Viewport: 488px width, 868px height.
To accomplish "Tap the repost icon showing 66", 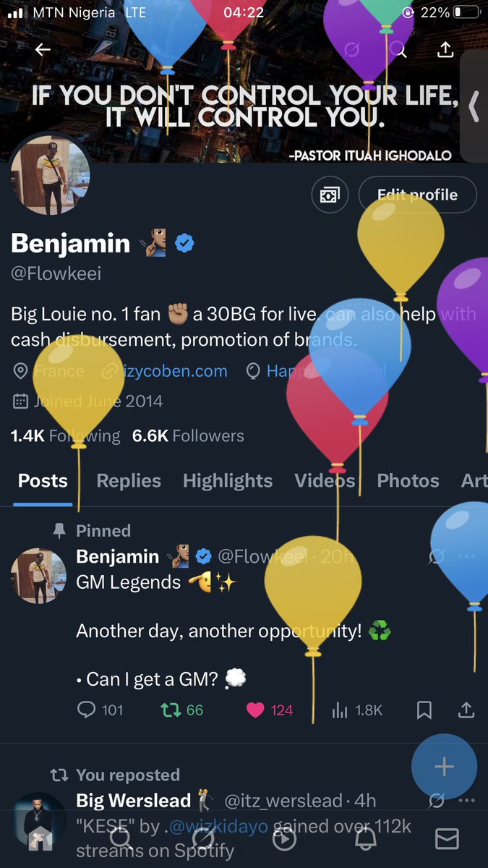I will [182, 710].
